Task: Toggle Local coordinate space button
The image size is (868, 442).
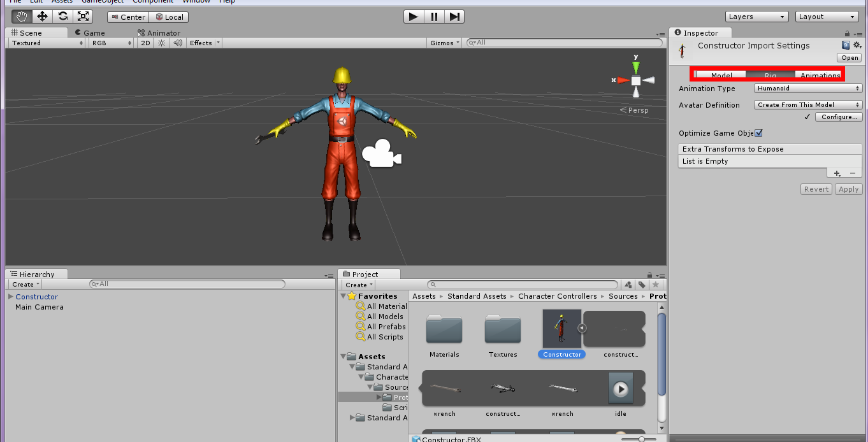Action: click(x=169, y=17)
